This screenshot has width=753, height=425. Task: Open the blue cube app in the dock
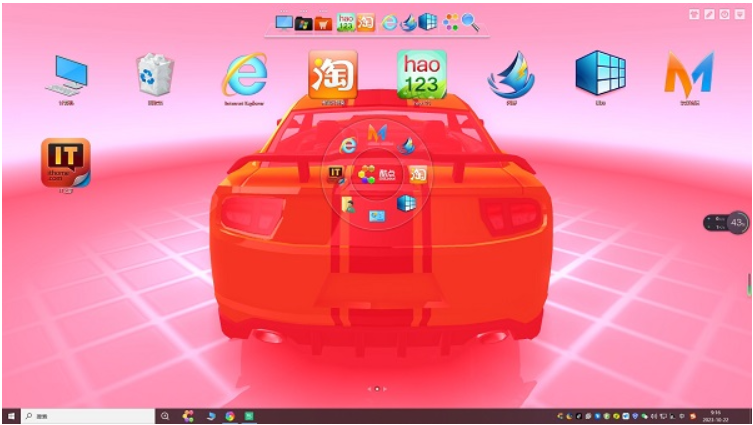[x=427, y=22]
